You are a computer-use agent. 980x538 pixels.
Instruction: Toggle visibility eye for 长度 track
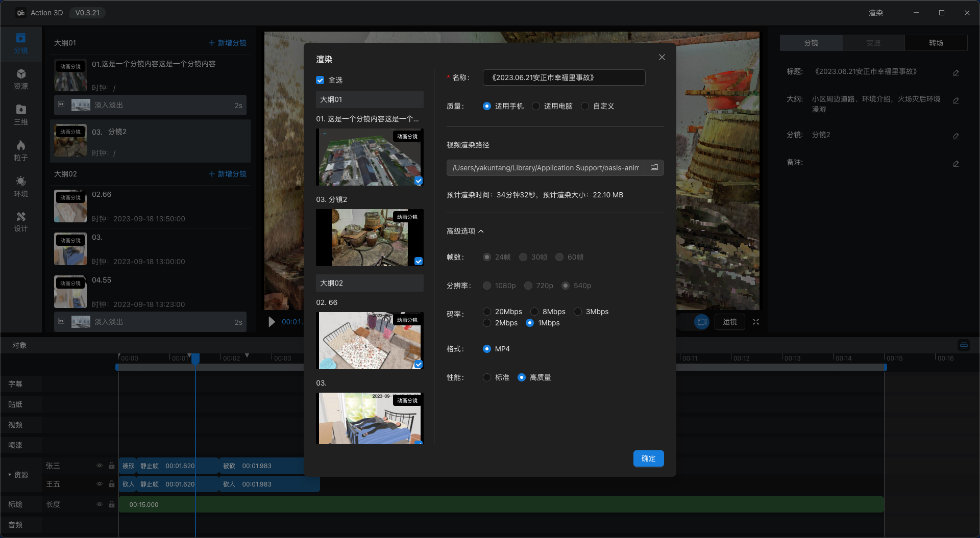pyautogui.click(x=100, y=504)
